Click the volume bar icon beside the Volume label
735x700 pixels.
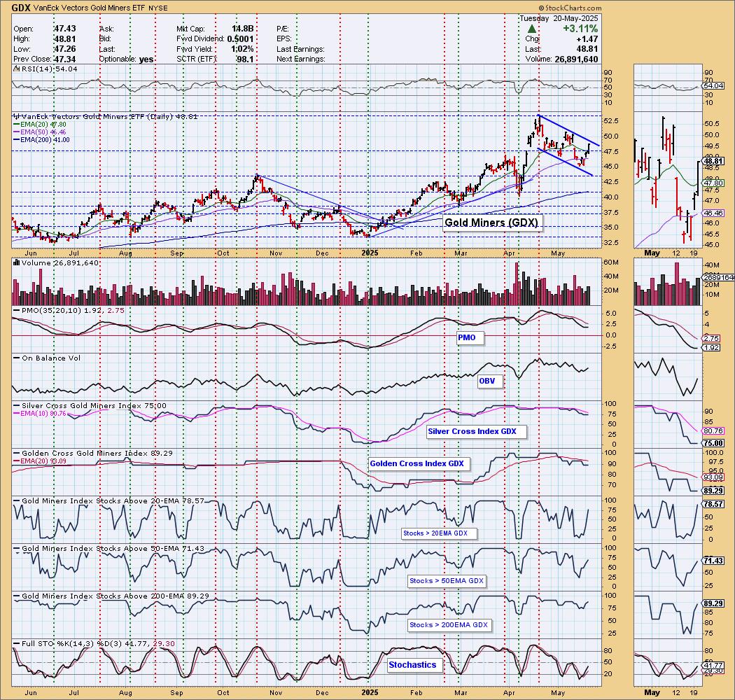coord(16,263)
